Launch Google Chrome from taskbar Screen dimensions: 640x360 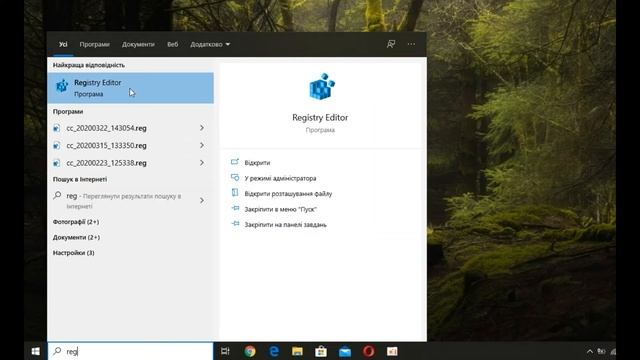pos(250,351)
